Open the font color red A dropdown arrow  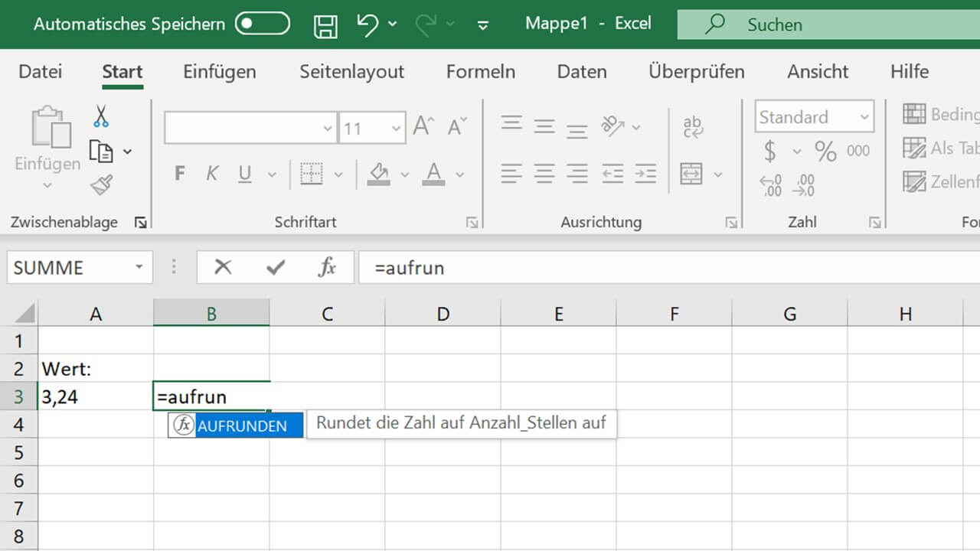click(460, 174)
